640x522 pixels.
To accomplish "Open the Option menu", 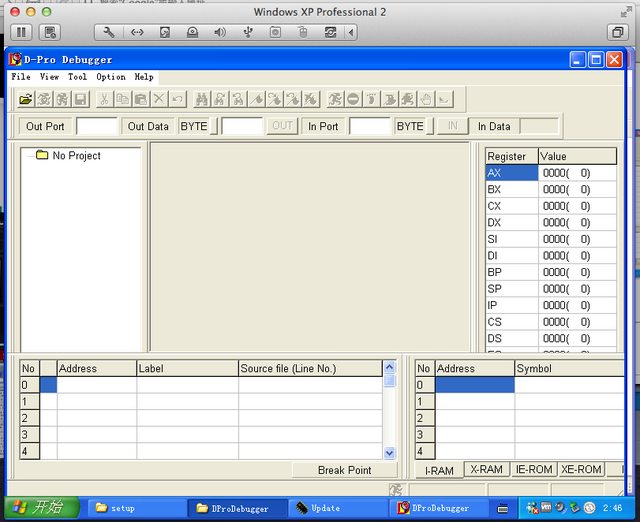I will pos(110,77).
